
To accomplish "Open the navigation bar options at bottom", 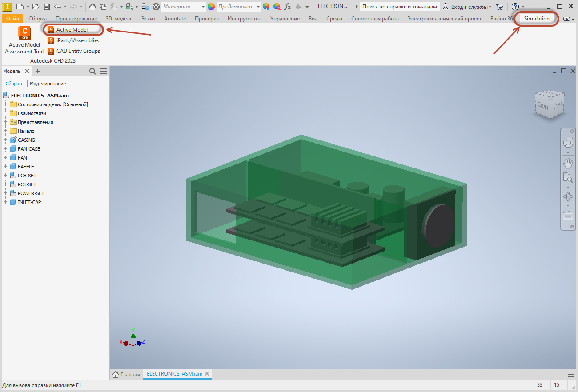I will [x=572, y=227].
